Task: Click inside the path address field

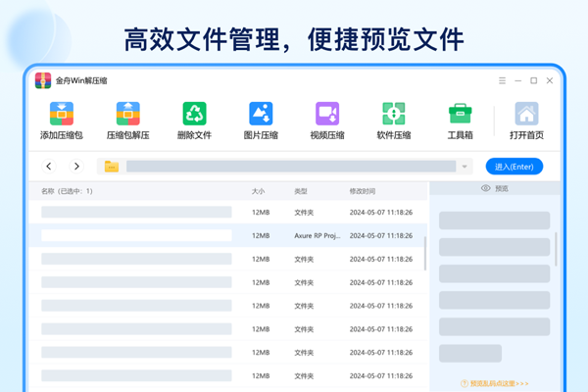Action: [291, 167]
